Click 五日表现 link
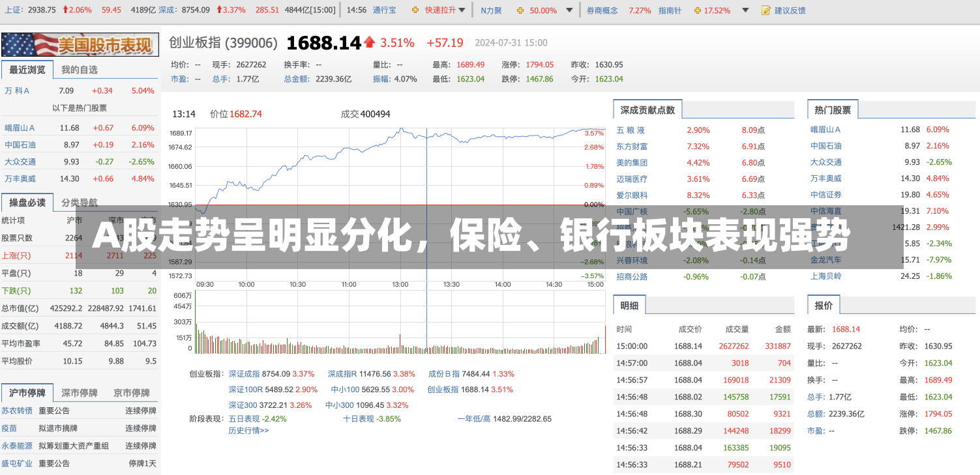The image size is (980, 475). (x=244, y=419)
